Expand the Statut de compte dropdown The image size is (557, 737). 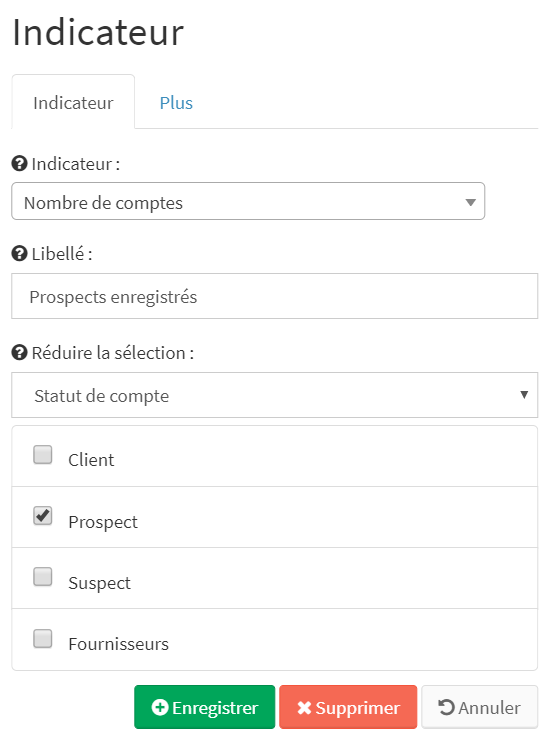[275, 395]
